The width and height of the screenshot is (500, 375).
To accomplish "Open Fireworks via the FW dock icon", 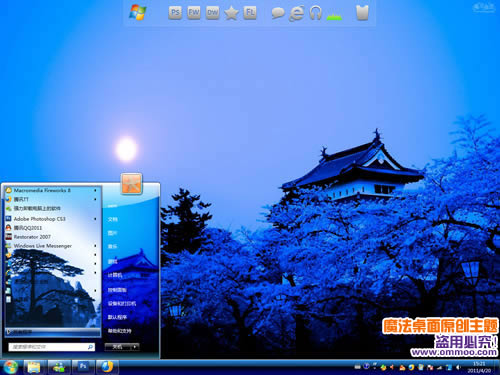I will click(194, 13).
